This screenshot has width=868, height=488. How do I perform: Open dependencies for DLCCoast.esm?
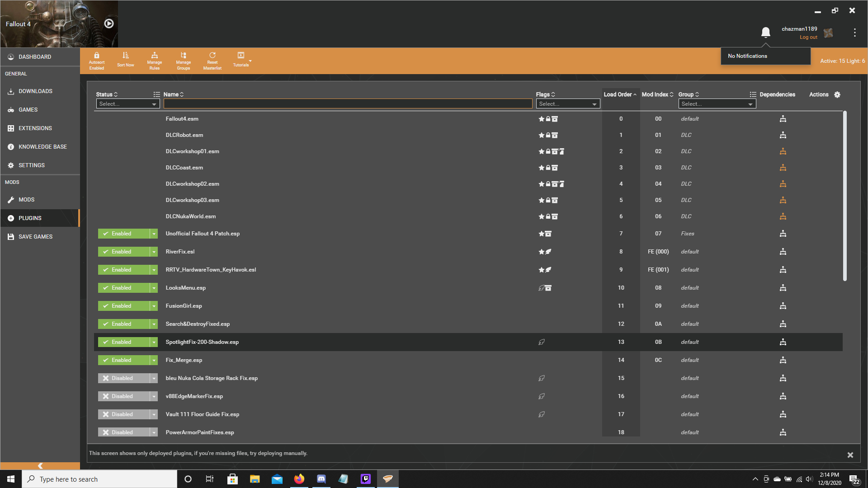783,168
